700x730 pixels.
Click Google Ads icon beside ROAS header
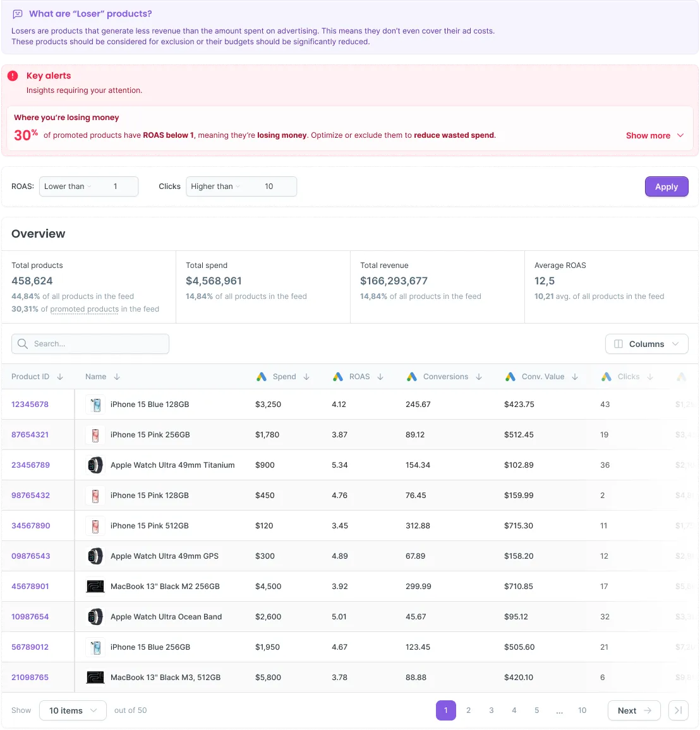338,377
